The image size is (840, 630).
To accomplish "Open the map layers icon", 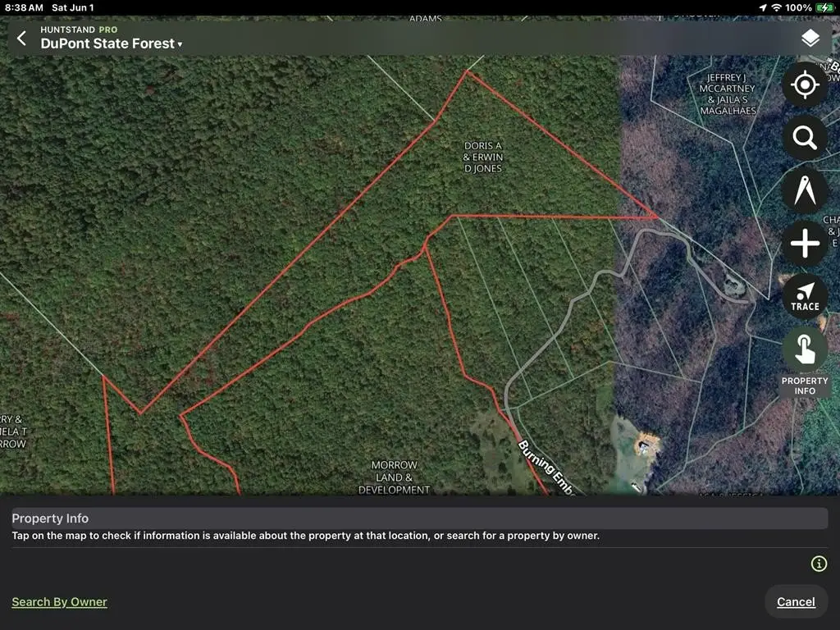I will 810,39.
